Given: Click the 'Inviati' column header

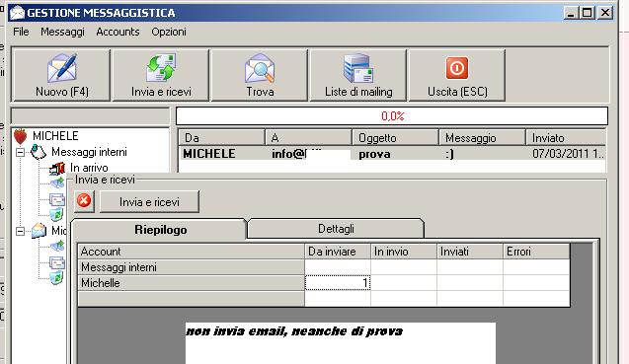Looking at the screenshot, I should [469, 252].
